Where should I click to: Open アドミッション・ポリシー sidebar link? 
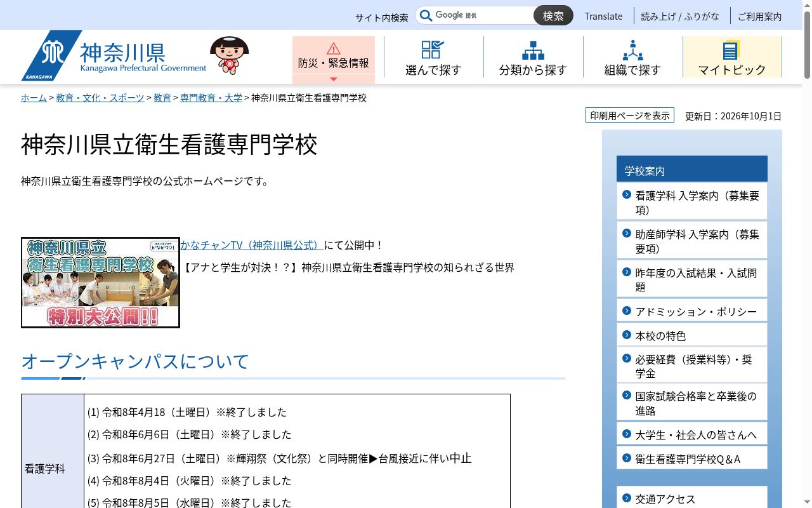[692, 311]
